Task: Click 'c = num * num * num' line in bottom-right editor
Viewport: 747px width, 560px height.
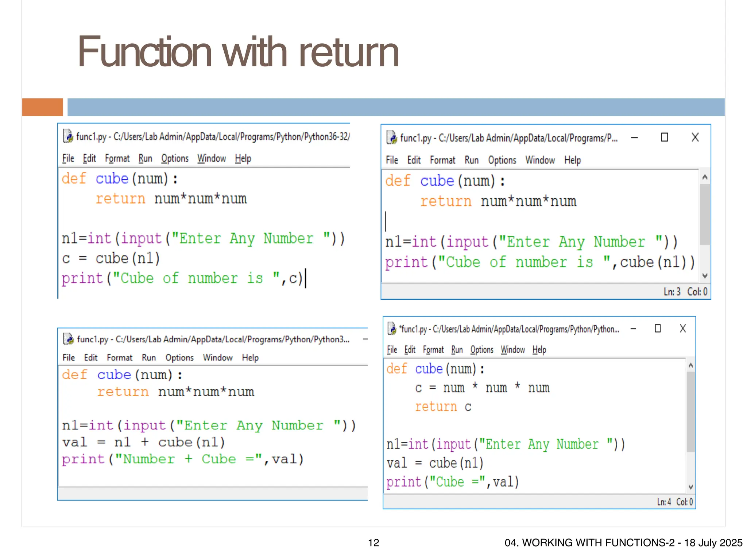Action: point(482,388)
